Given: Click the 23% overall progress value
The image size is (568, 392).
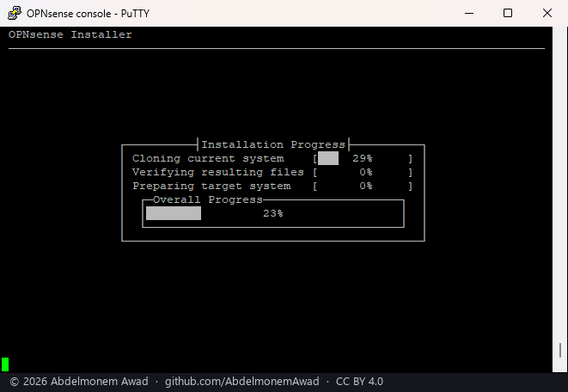Looking at the screenshot, I should tap(273, 213).
